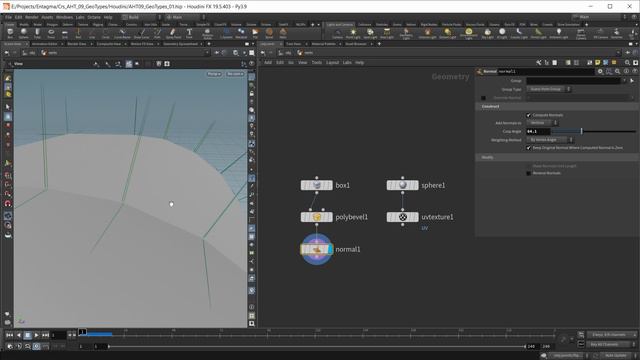Open the network editor Add menu
Viewport: 640px width, 360px height.
(x=268, y=63)
